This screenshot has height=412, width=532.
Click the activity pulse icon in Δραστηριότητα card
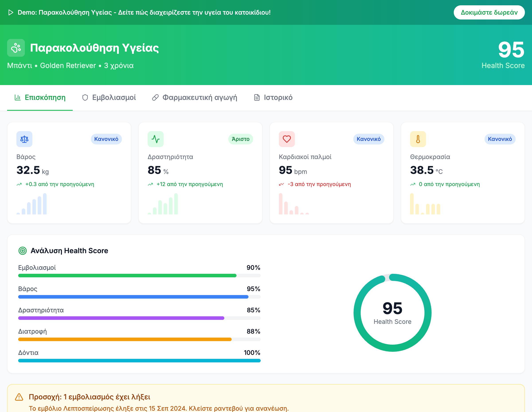point(156,139)
